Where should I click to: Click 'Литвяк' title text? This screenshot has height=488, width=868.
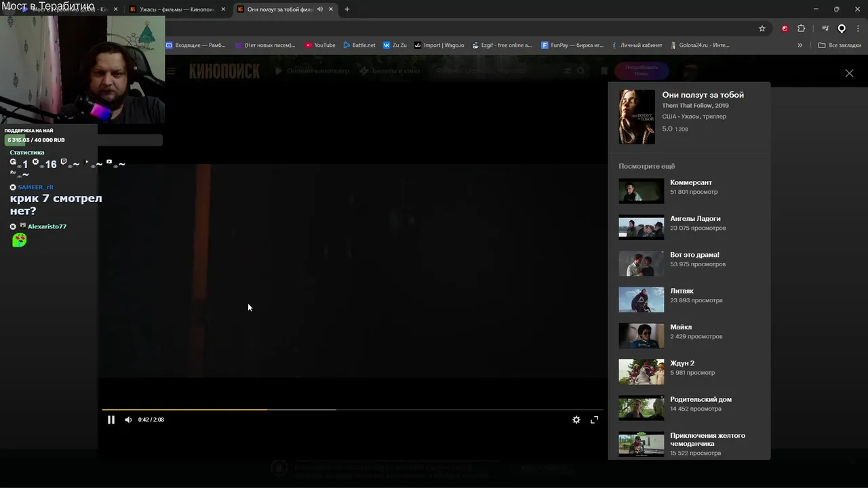tap(682, 291)
